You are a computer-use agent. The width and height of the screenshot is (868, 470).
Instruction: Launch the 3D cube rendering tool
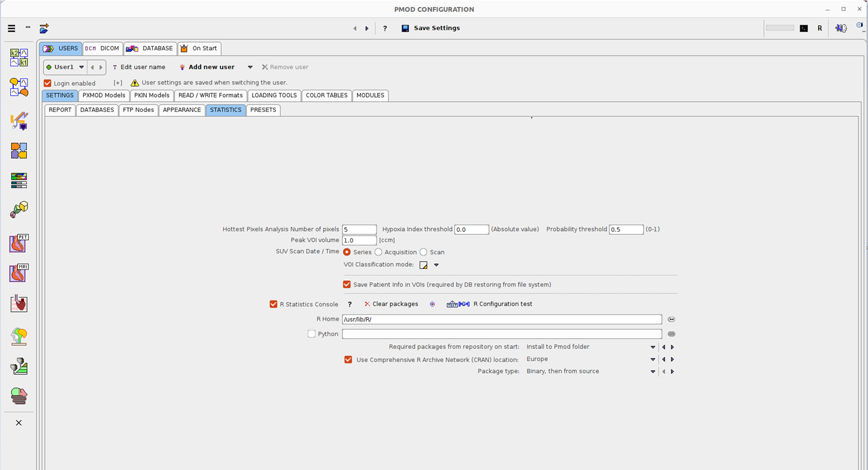19,210
